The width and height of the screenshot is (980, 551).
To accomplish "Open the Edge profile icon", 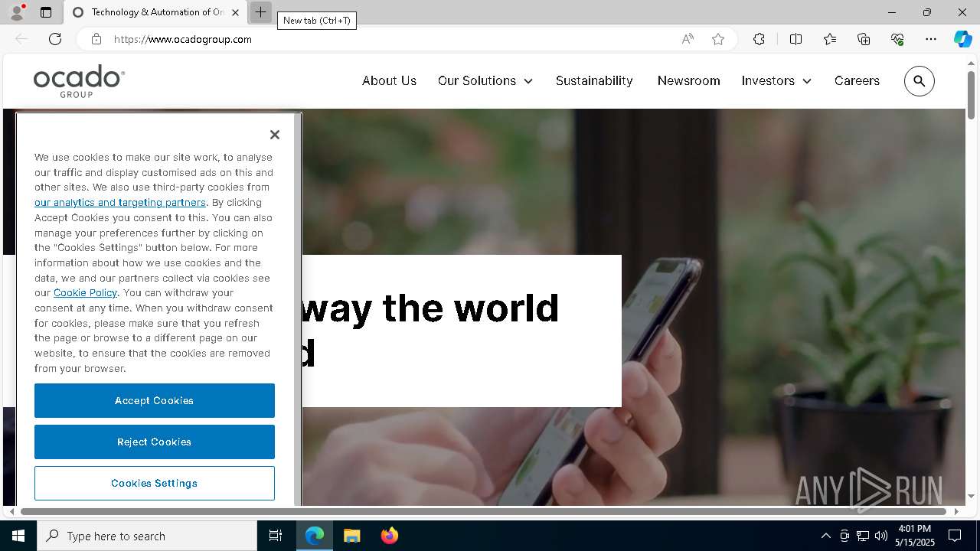I will pyautogui.click(x=17, y=12).
